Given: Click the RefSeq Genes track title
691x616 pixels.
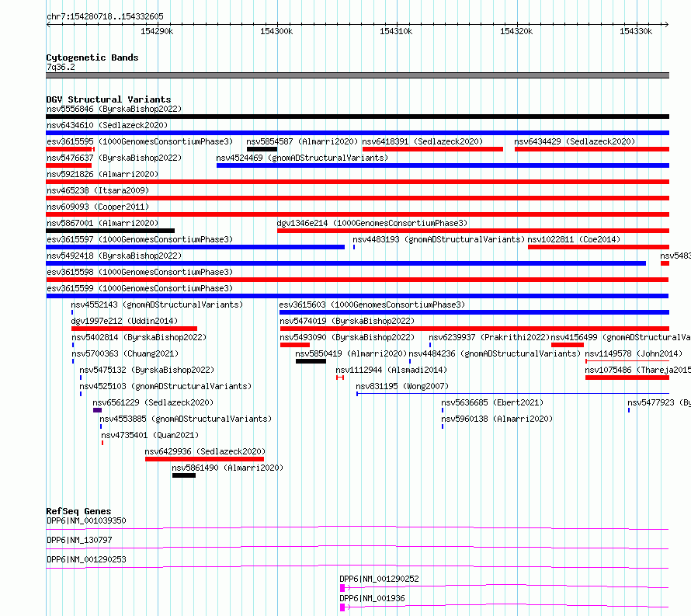Looking at the screenshot, I should coord(78,511).
